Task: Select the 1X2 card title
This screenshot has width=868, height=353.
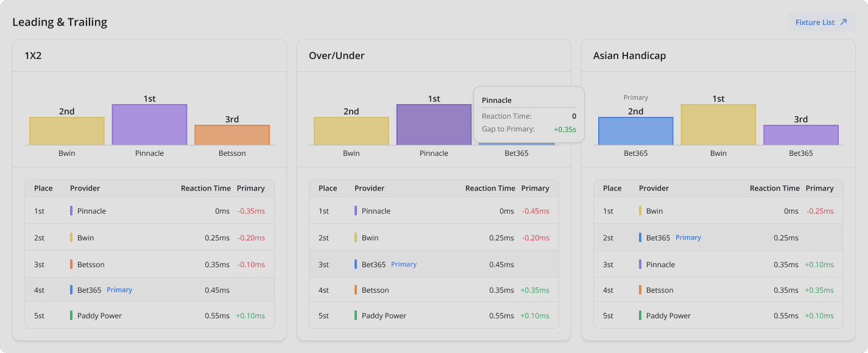Action: point(33,55)
